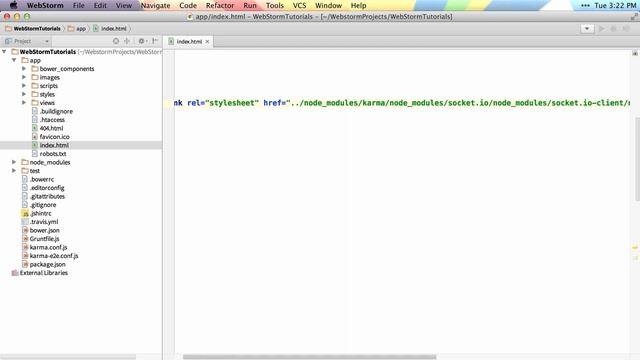Collapse the WebStormTutorials root node

tap(4, 51)
